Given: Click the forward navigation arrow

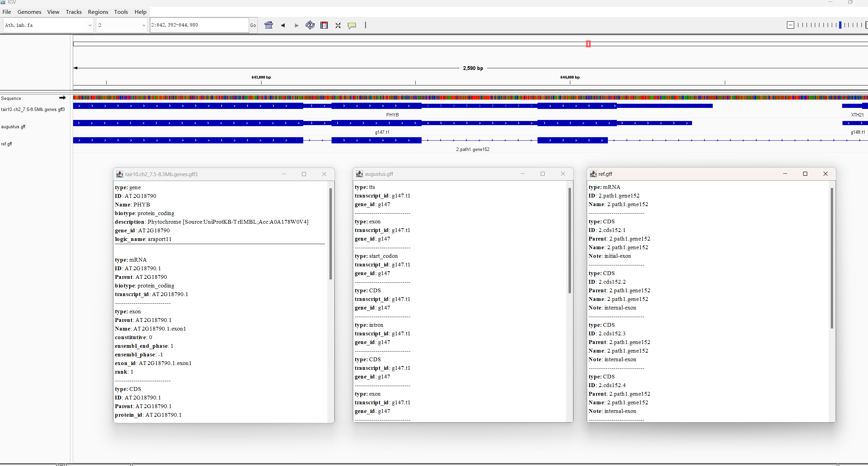Looking at the screenshot, I should 296,25.
